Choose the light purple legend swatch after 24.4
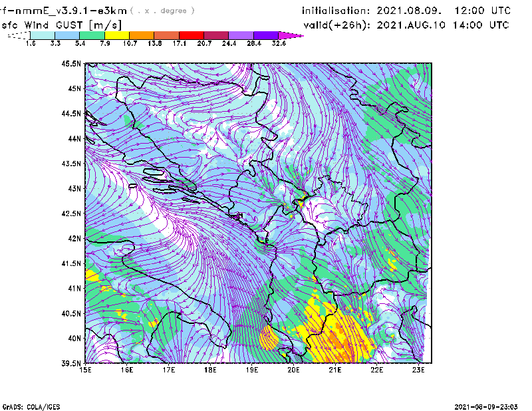 point(241,35)
